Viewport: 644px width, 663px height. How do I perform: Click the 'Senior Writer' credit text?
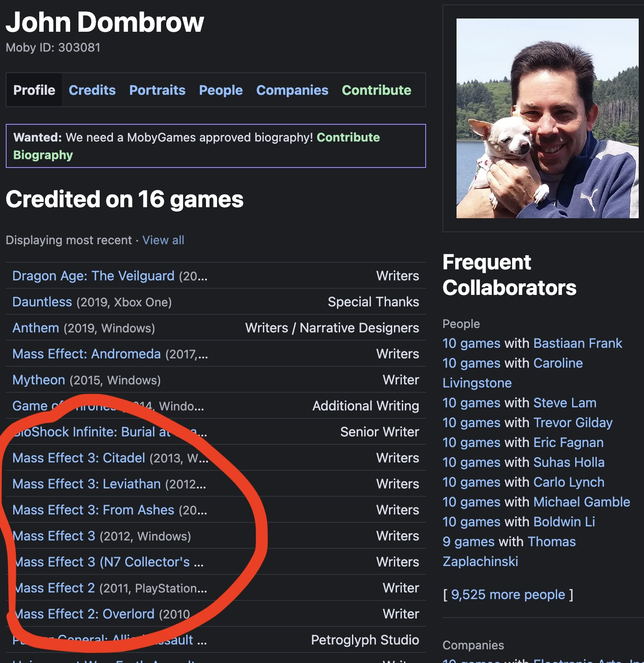380,432
